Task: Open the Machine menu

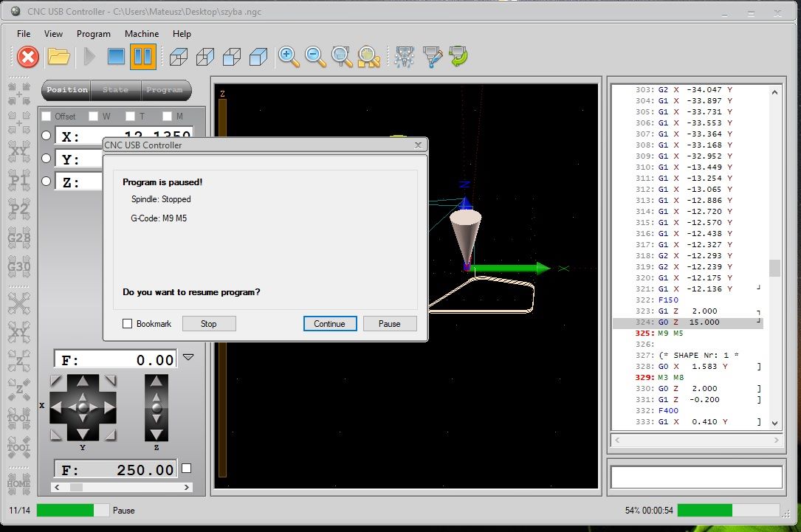Action: coord(142,34)
